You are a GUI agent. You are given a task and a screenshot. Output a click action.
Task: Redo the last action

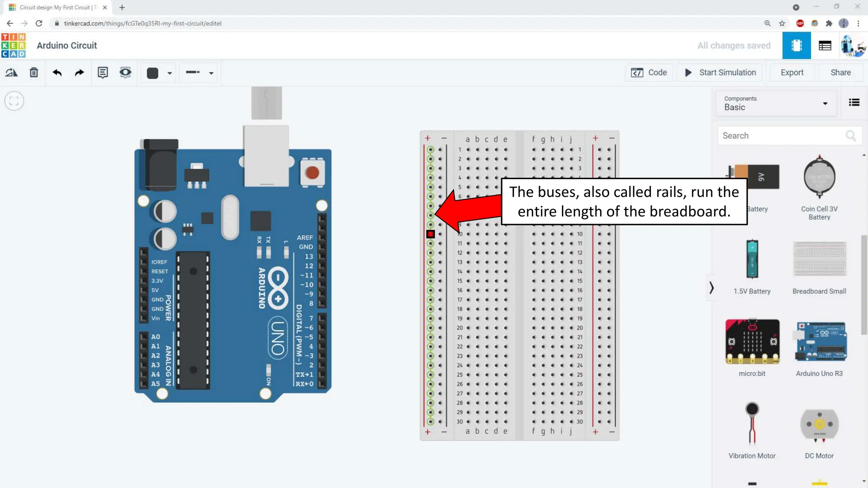click(79, 72)
